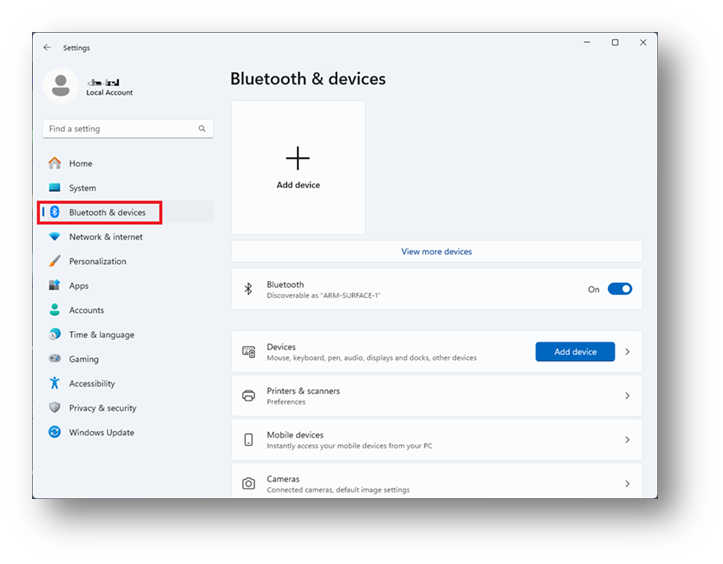723x564 pixels.
Task: Expand Printers & scanners chevron
Action: pyautogui.click(x=628, y=396)
